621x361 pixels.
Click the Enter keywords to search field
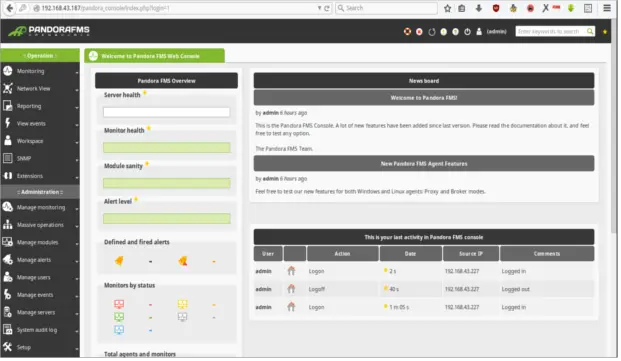pyautogui.click(x=551, y=31)
